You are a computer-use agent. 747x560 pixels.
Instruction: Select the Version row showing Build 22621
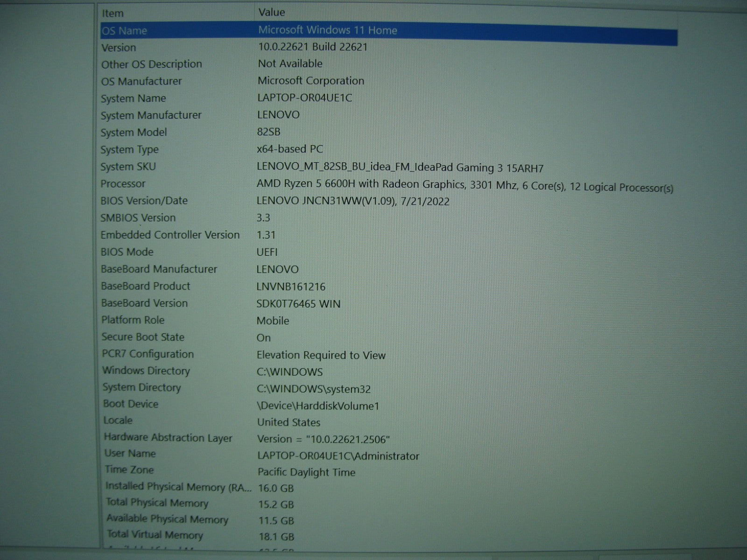[119, 48]
